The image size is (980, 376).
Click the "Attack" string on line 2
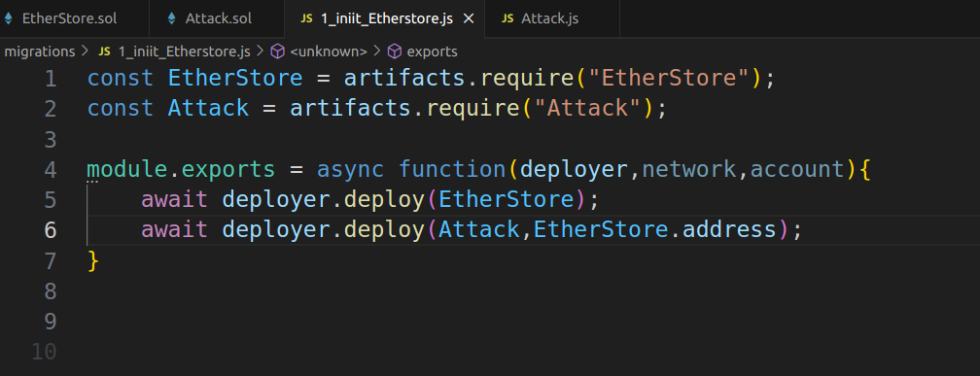pos(587,108)
